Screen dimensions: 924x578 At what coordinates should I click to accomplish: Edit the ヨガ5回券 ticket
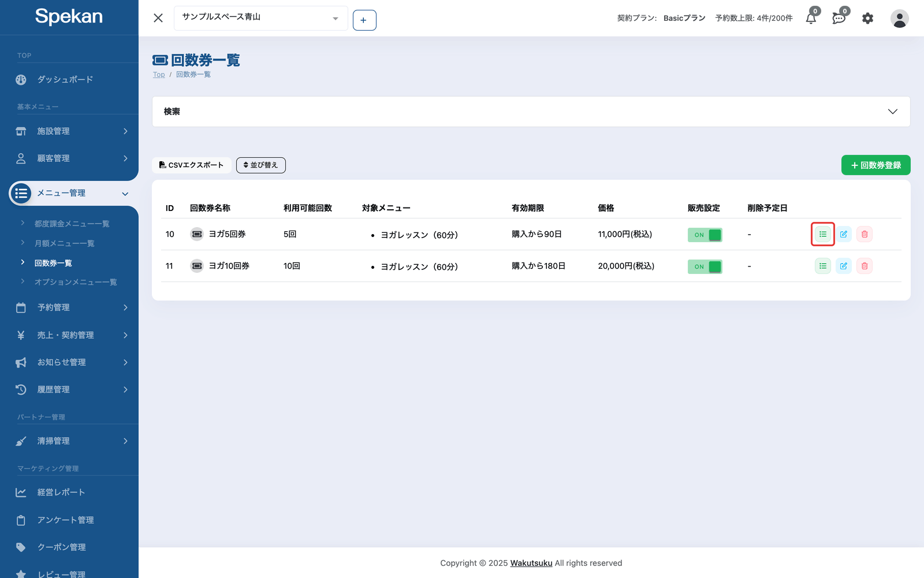844,234
